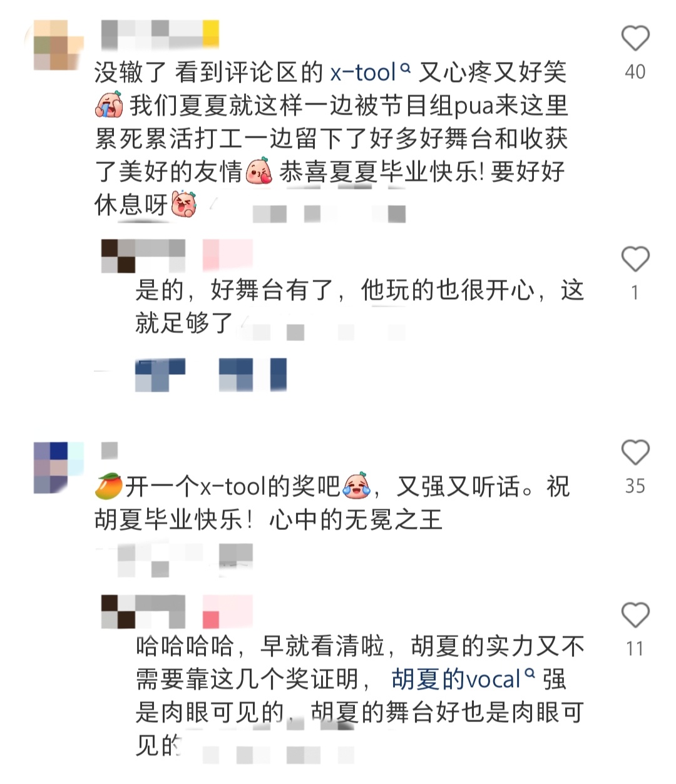
Task: Open the first commenter's username
Action: (160, 34)
